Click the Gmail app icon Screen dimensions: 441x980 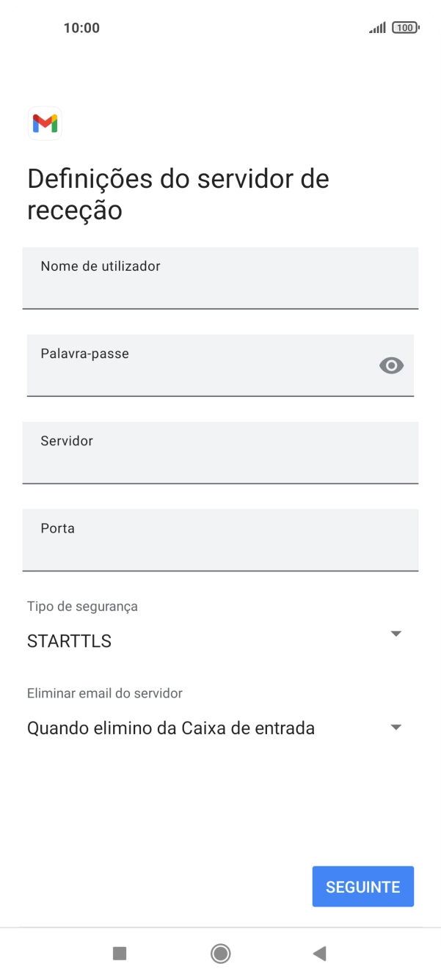44,123
